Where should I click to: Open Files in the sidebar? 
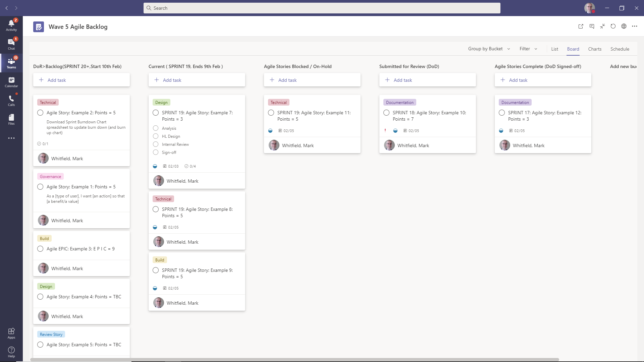[11, 119]
